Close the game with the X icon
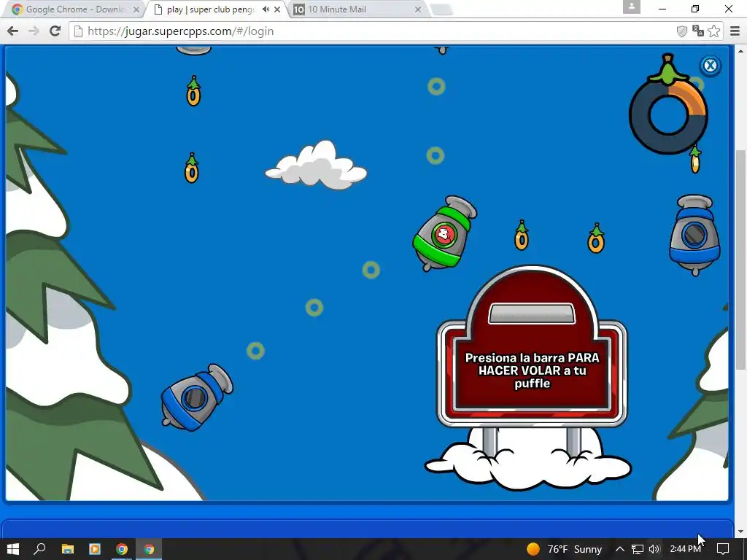Image resolution: width=747 pixels, height=560 pixels. [710, 65]
